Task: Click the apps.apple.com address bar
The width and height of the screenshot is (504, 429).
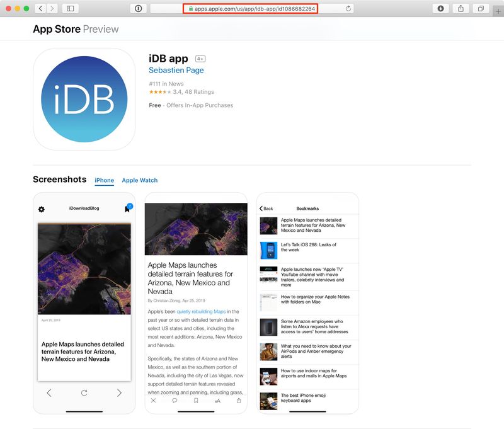Action: point(251,9)
